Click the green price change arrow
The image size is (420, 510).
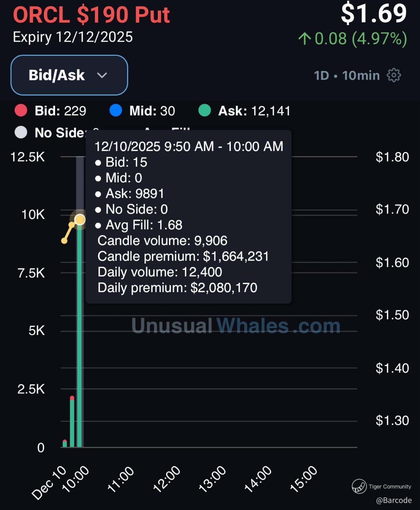click(x=304, y=39)
